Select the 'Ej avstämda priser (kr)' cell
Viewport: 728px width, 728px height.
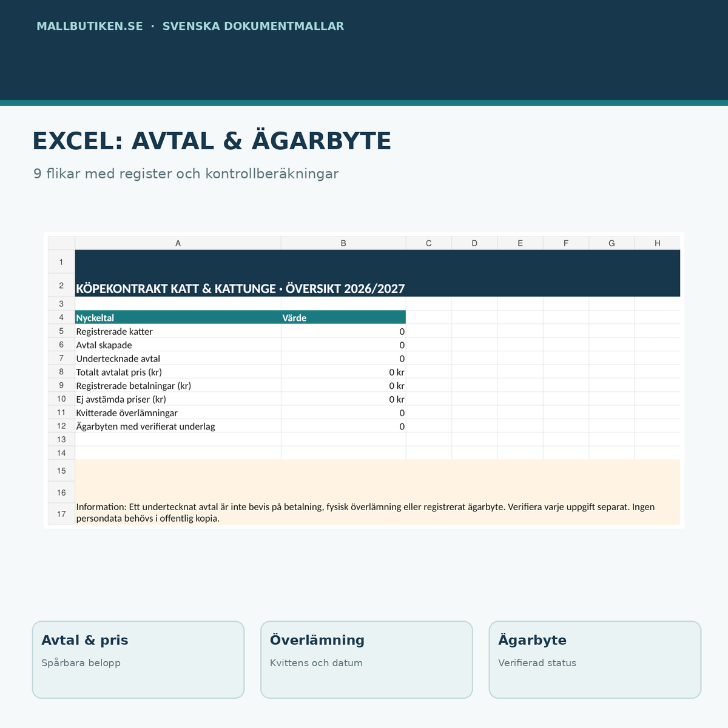[x=178, y=399]
